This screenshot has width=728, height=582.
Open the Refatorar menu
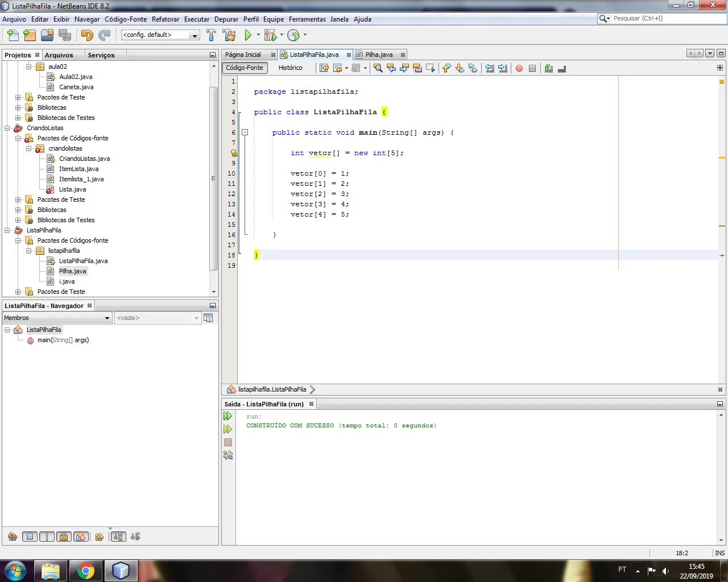pos(166,19)
